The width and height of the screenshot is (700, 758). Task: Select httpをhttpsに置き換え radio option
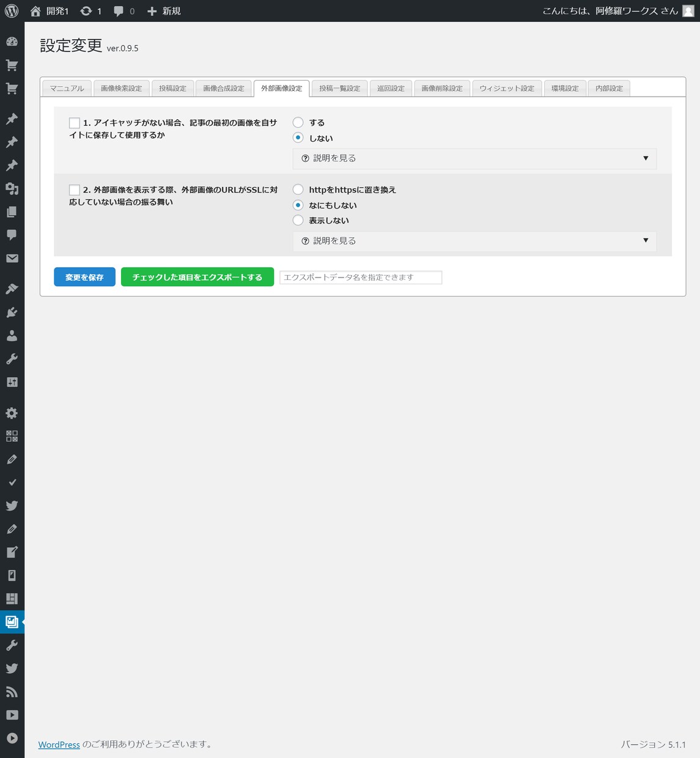298,189
